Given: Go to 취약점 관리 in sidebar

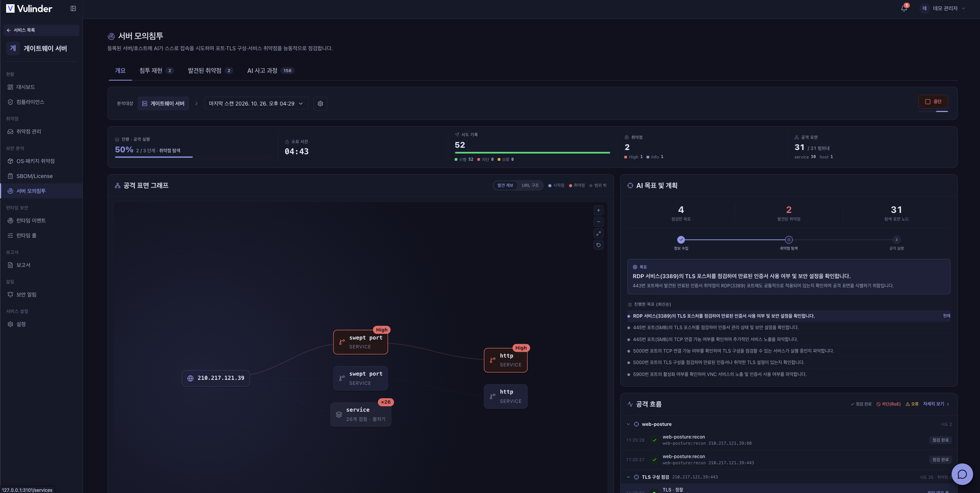Looking at the screenshot, I should (x=41, y=132).
